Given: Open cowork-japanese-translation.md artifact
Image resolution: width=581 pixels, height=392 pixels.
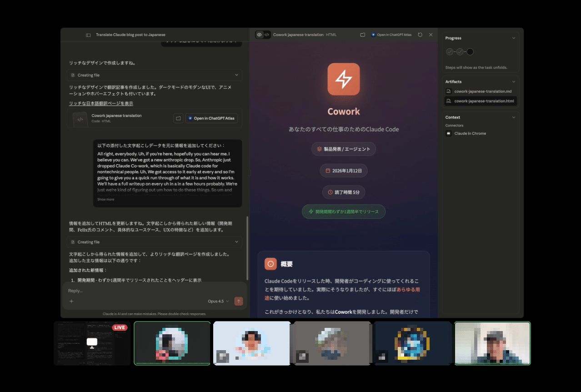Looking at the screenshot, I should pyautogui.click(x=482, y=91).
